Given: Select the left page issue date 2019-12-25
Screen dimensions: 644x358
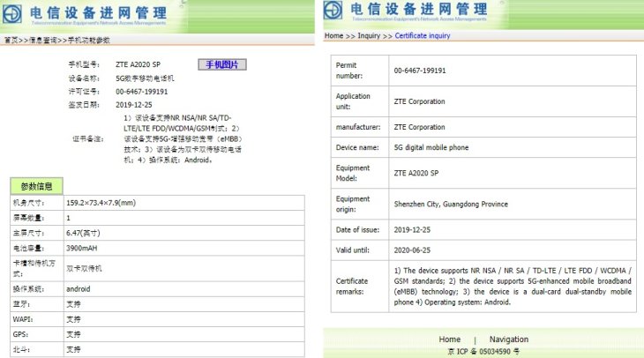Looking at the screenshot, I should click(133, 105).
